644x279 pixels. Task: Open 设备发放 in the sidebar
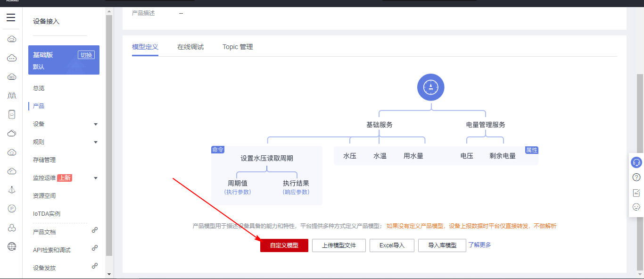tap(44, 268)
